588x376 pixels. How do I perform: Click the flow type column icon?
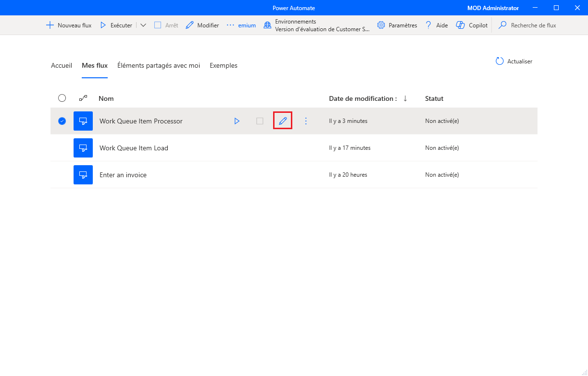pos(83,98)
